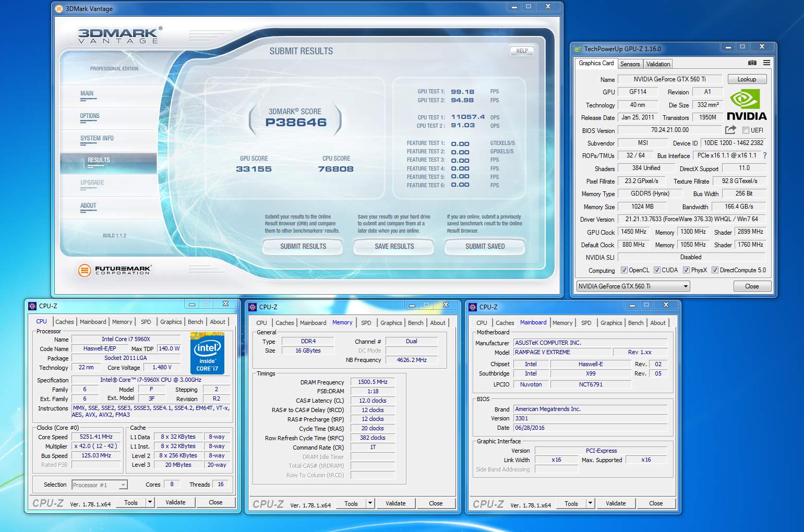Click the Close button in GPU-Z
This screenshot has height=532, width=804.
coord(752,286)
